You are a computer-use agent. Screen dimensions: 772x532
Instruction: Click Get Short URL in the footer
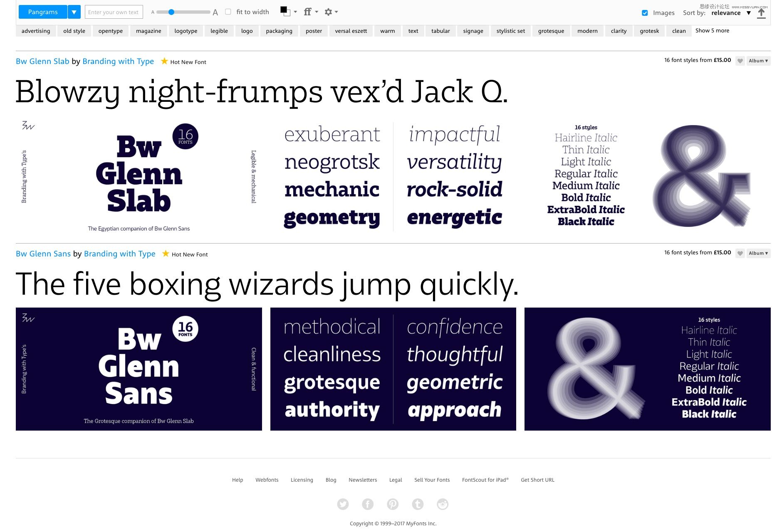click(537, 480)
